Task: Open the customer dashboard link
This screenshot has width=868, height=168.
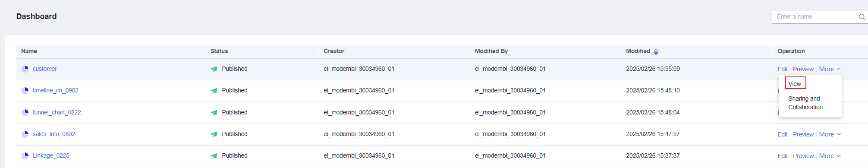Action: pyautogui.click(x=44, y=69)
